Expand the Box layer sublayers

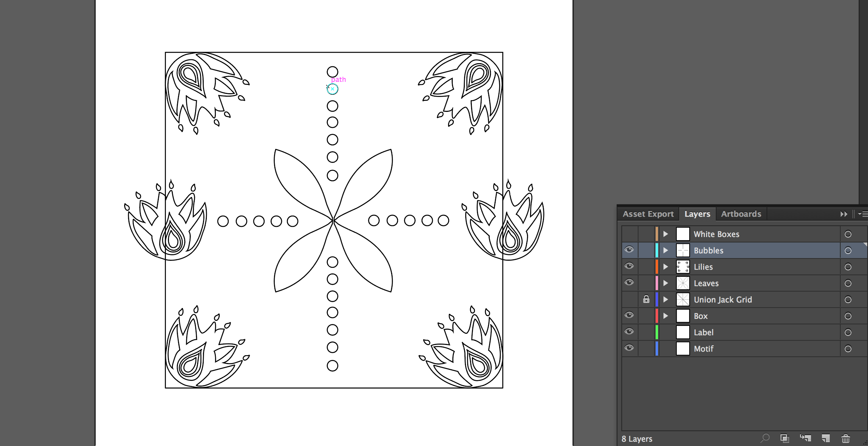coord(666,316)
